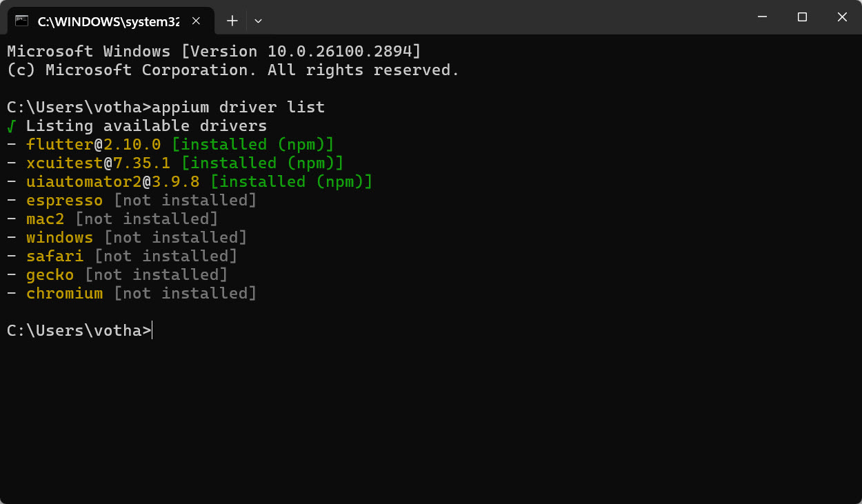Screen dimensions: 862x504
Task: Click at the command prompt cursor
Action: coord(152,331)
